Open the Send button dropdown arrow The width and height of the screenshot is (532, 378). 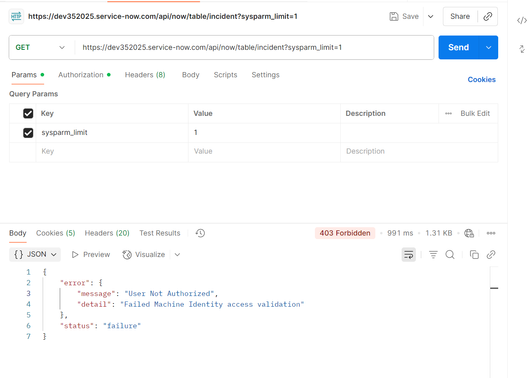pyautogui.click(x=488, y=47)
